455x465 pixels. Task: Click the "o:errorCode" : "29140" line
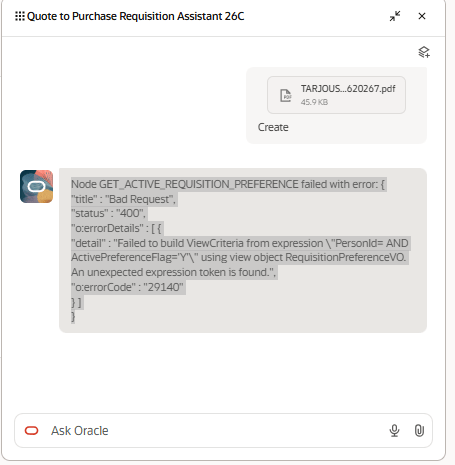pos(127,287)
